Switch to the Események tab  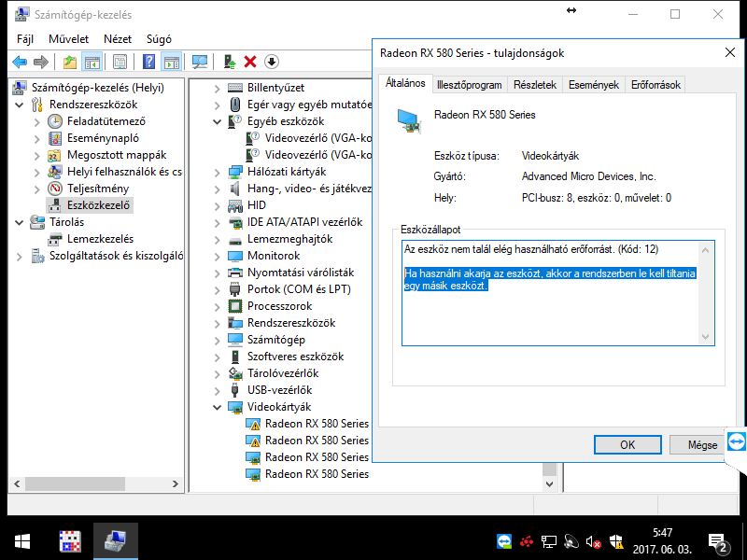pos(594,85)
